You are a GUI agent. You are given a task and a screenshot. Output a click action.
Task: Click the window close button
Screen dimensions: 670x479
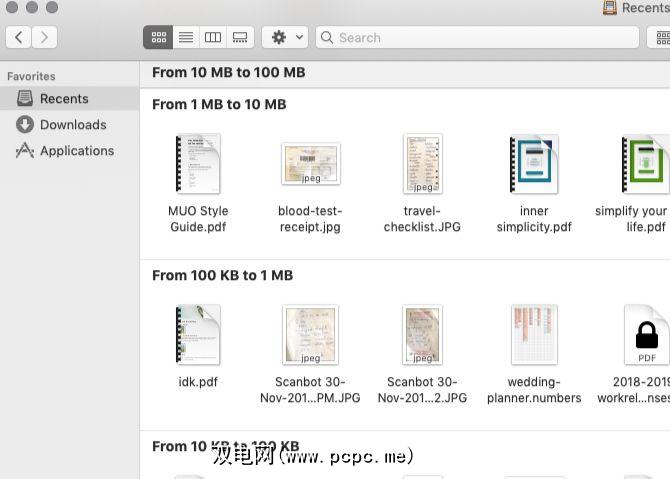(12, 7)
